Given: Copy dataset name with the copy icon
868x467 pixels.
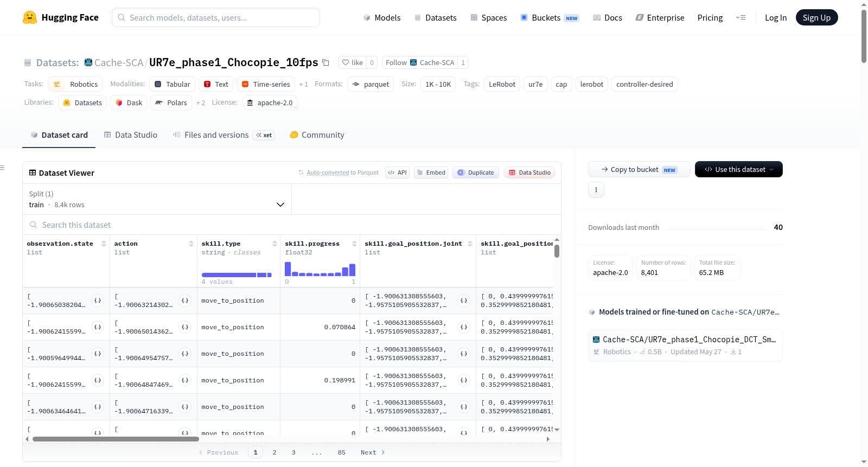Looking at the screenshot, I should [325, 62].
